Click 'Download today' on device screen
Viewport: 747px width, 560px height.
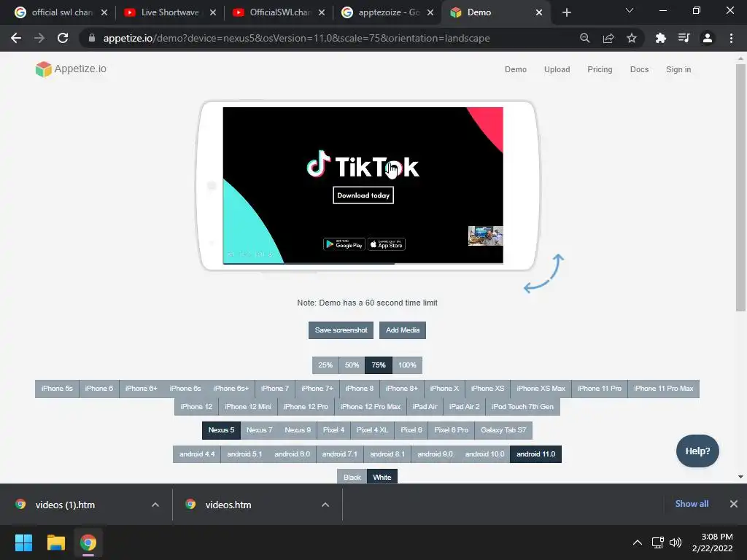363,195
